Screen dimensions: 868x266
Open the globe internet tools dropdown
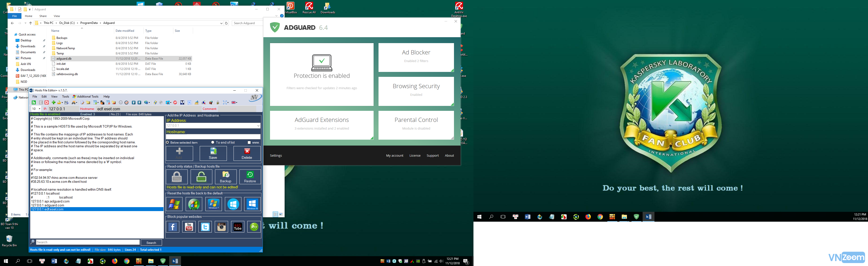point(149,102)
